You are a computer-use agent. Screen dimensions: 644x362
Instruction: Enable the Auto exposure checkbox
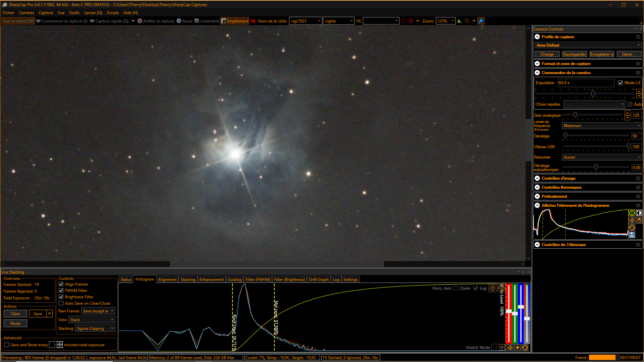pos(630,104)
